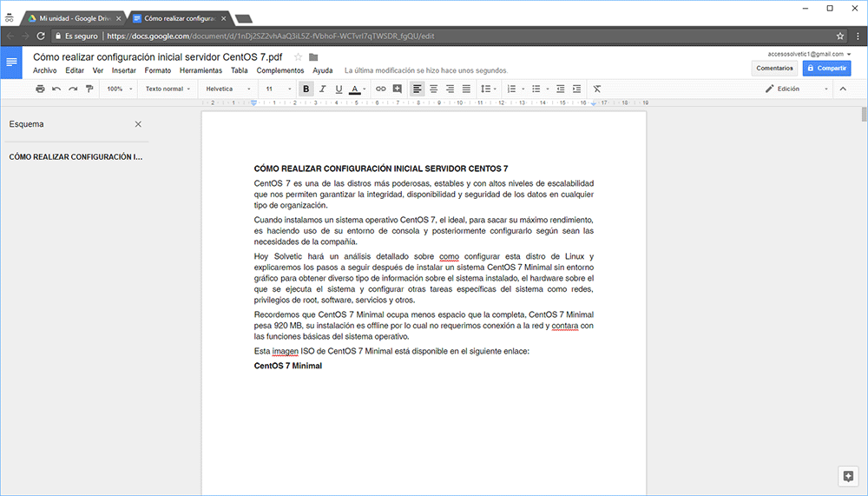Open the Chrome three-dot menu
This screenshot has width=868, height=496.
858,36
